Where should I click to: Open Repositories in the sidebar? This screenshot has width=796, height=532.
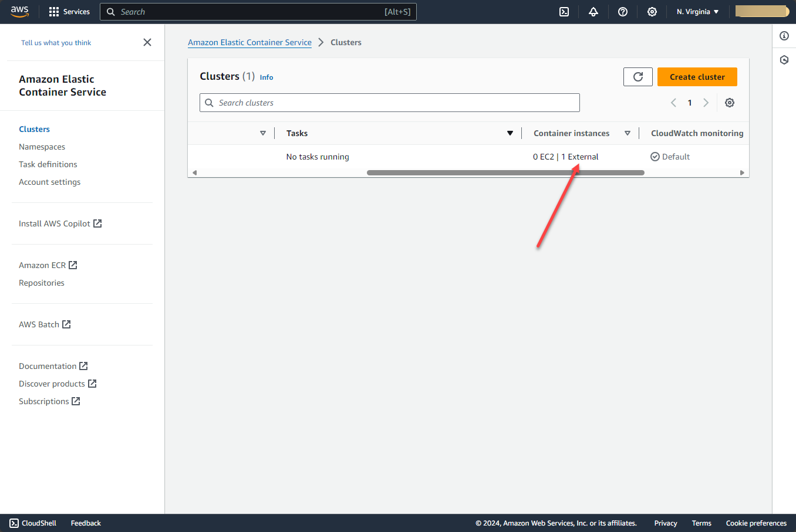pyautogui.click(x=42, y=283)
